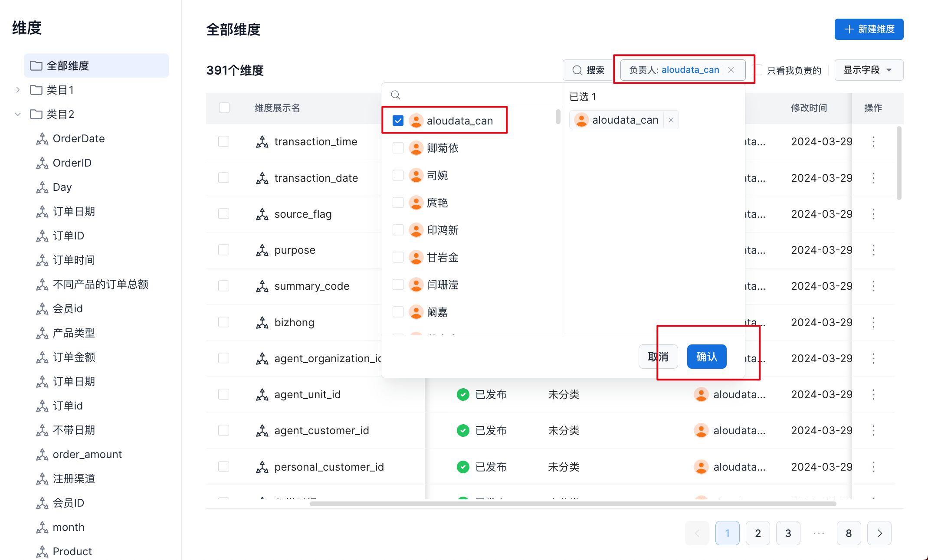Image resolution: width=928 pixels, height=560 pixels.
Task: Open more actions for personal_customer_id row
Action: tap(873, 467)
